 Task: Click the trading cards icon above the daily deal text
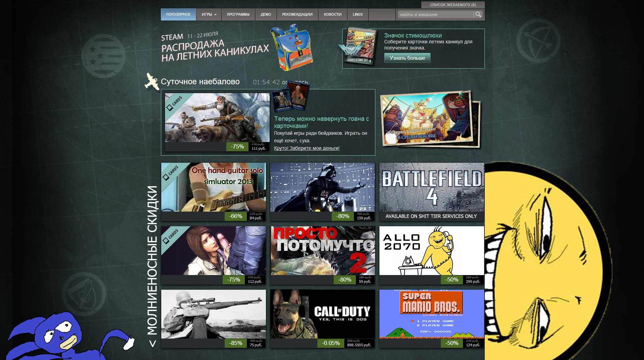tap(290, 97)
